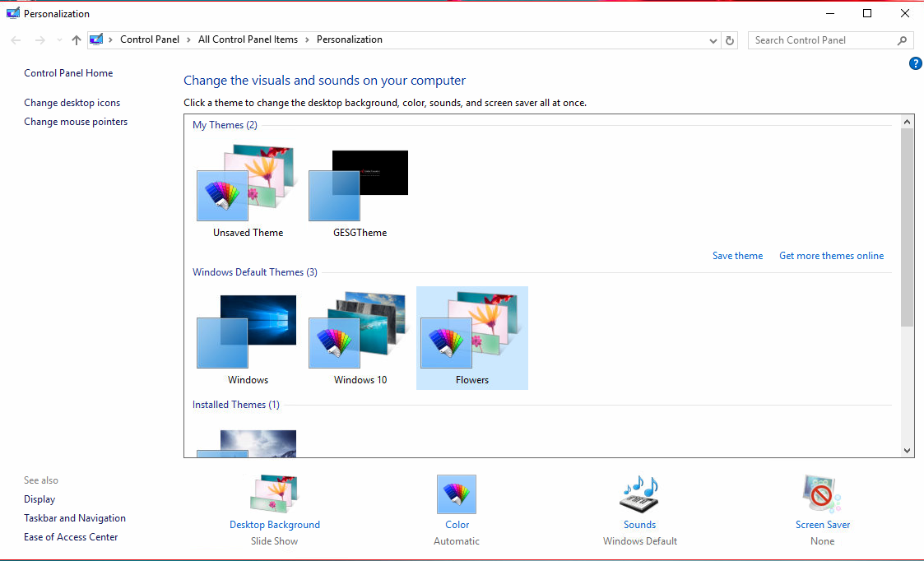924x561 pixels.
Task: Open the Desktop Background slideshow icon
Action: click(x=274, y=494)
